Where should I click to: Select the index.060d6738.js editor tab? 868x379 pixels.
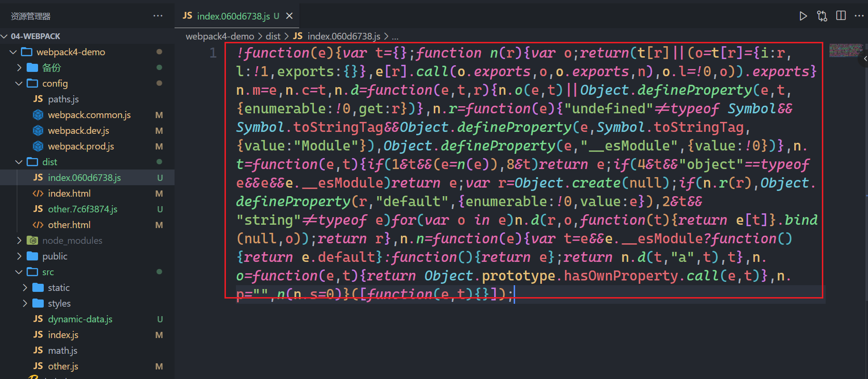click(237, 16)
